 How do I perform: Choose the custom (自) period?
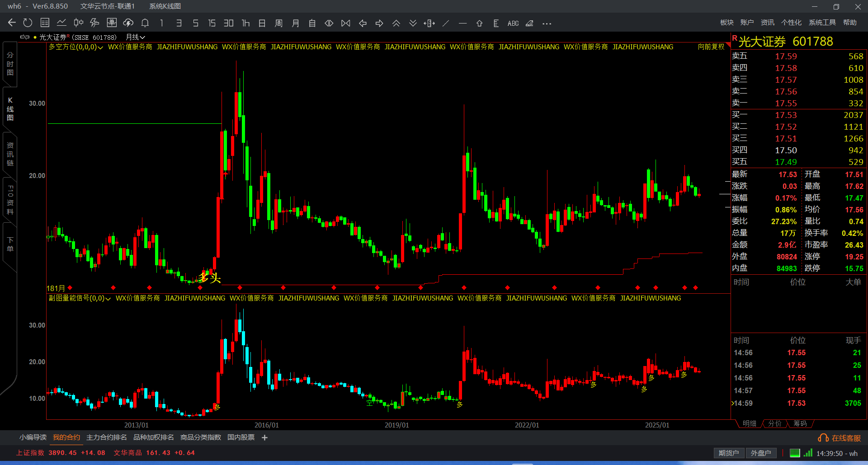312,23
